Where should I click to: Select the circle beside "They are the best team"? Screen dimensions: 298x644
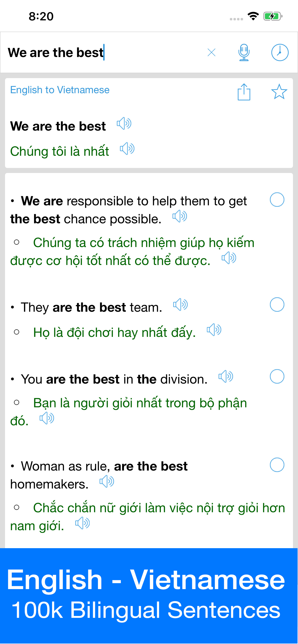277,305
